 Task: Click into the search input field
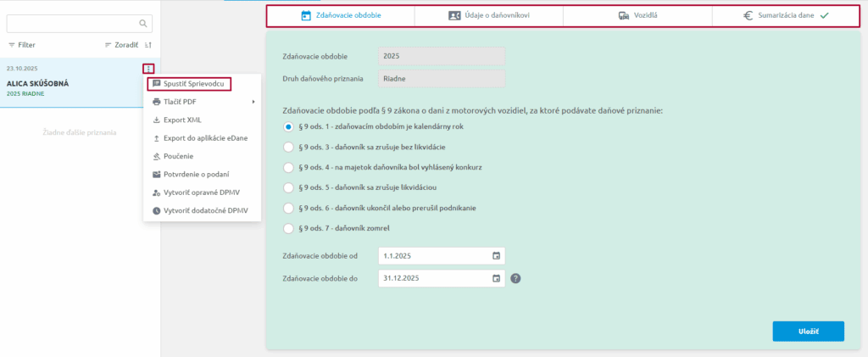(x=72, y=24)
